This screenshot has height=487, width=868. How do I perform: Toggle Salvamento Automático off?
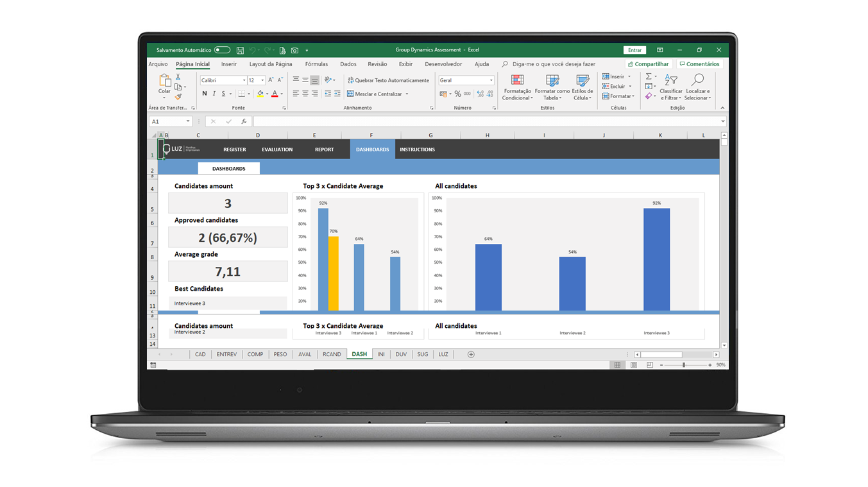tap(222, 49)
